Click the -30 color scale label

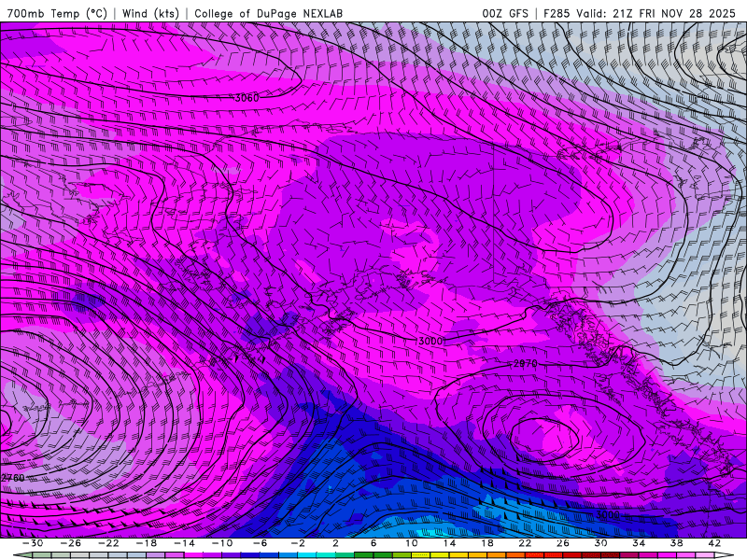[32, 543]
